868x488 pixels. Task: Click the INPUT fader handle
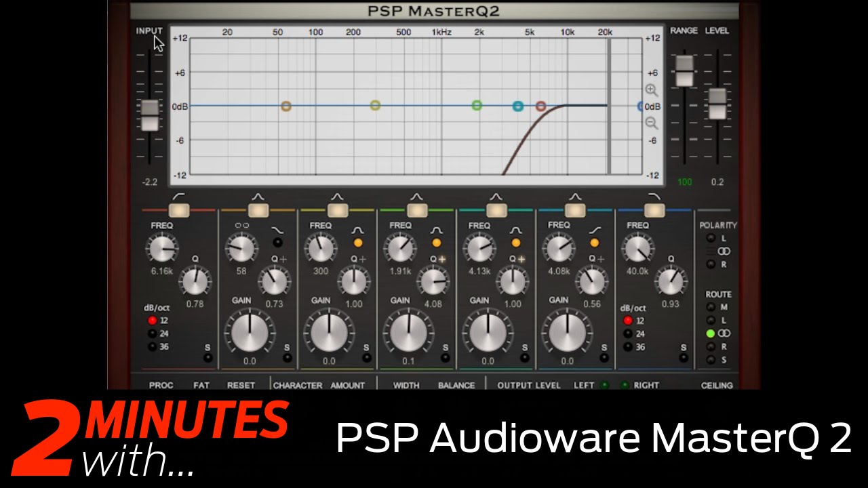click(x=149, y=115)
